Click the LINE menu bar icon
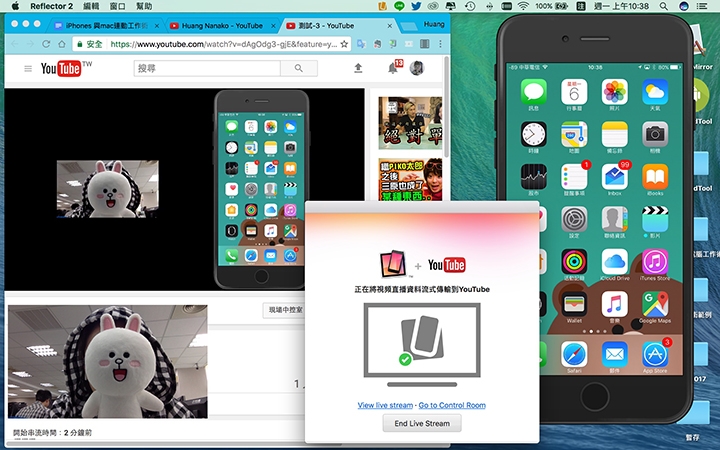 pos(399,6)
